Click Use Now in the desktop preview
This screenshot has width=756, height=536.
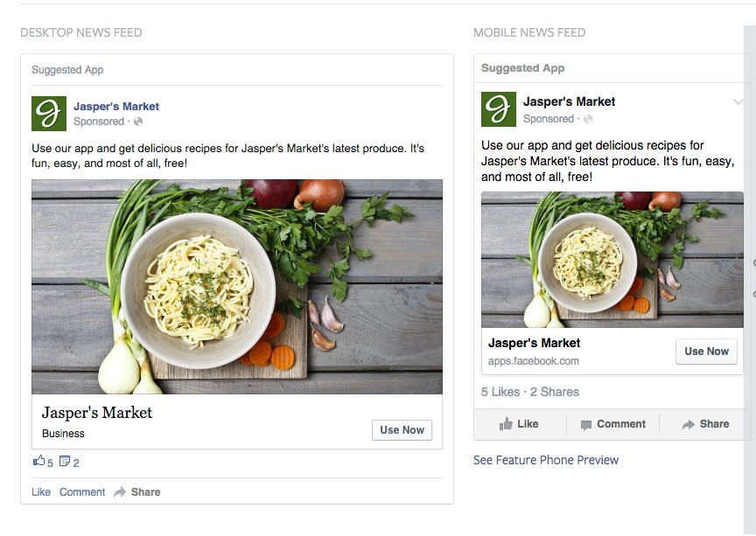pos(402,429)
